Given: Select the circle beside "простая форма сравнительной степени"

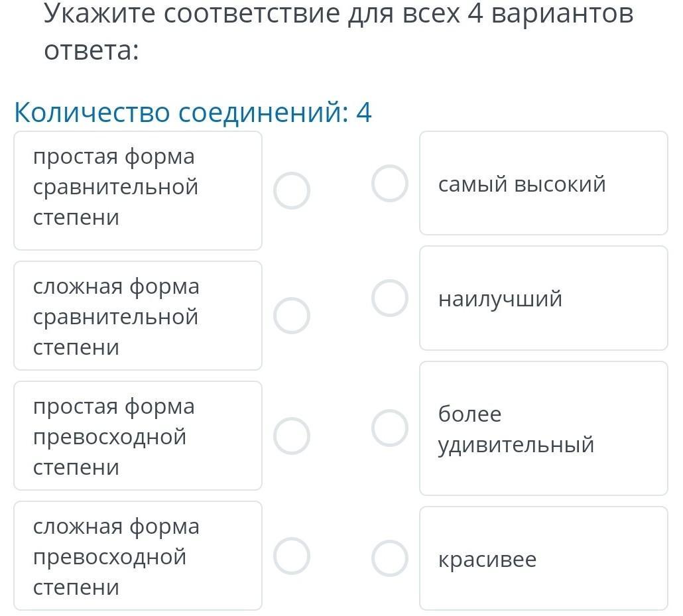Looking at the screenshot, I should click(x=292, y=191).
